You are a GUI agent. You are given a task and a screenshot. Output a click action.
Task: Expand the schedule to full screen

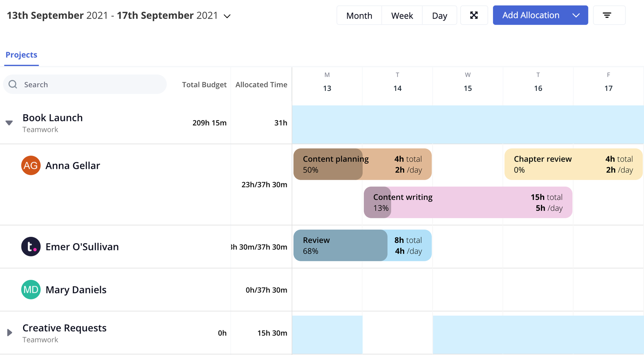(x=474, y=15)
